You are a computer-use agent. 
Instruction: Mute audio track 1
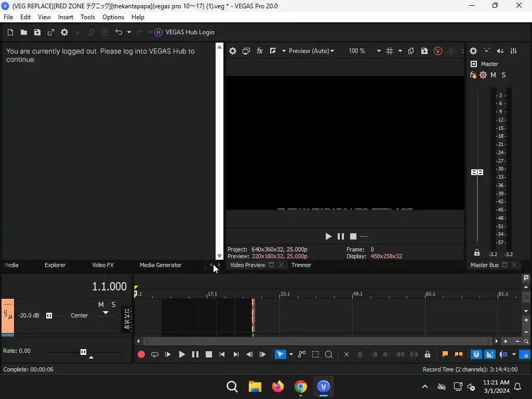click(x=101, y=304)
